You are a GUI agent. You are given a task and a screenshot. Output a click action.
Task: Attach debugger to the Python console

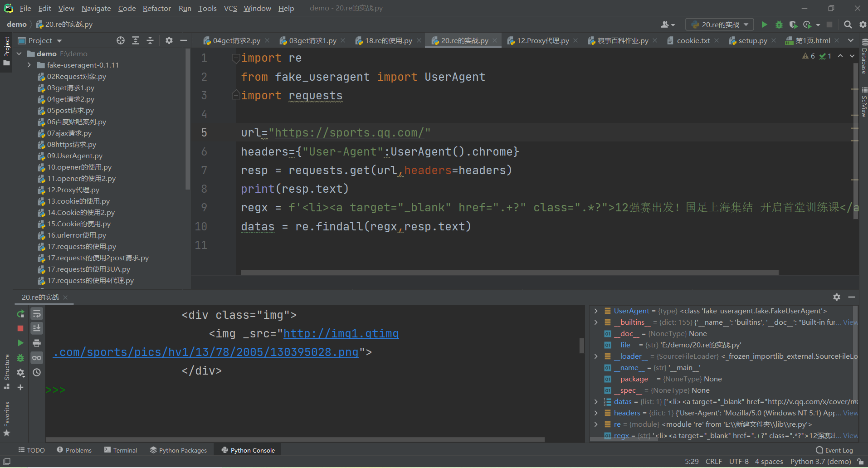pyautogui.click(x=20, y=358)
